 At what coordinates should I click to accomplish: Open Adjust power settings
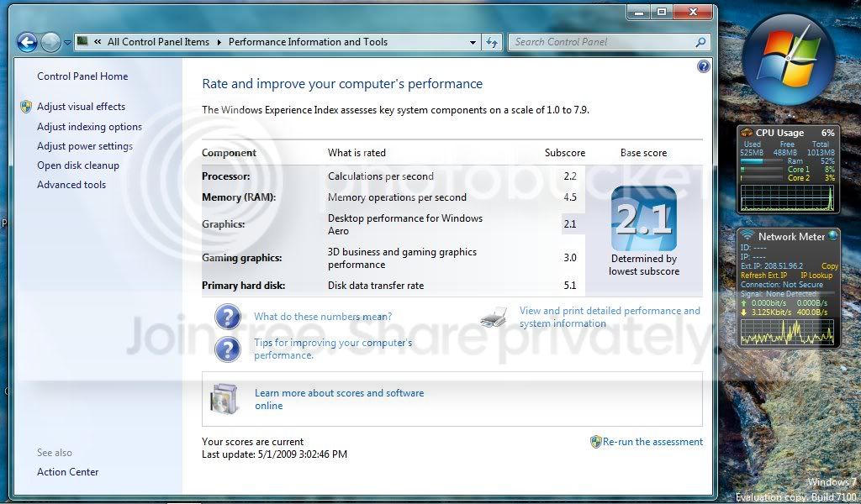click(x=85, y=146)
